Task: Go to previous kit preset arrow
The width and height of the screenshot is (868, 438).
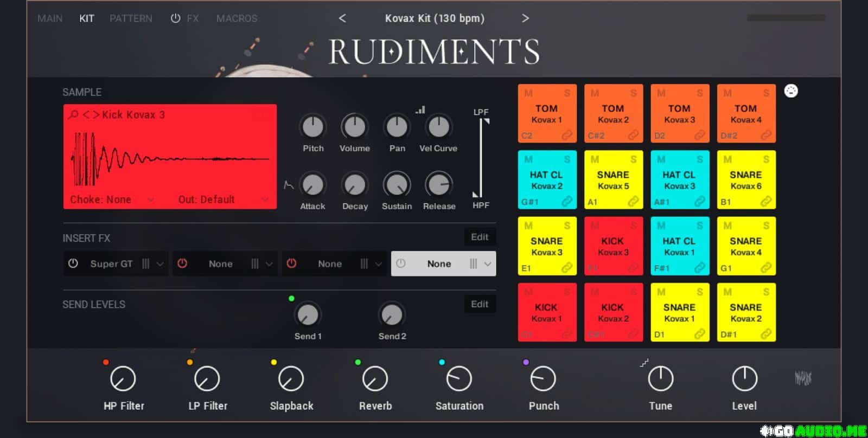Action: [x=342, y=18]
